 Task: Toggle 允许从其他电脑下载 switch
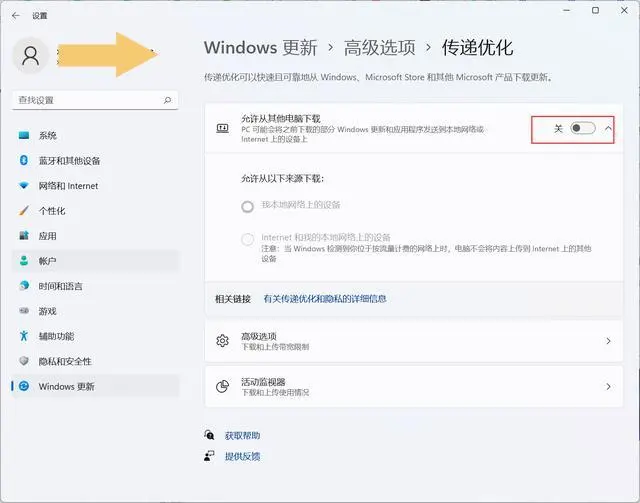[x=582, y=129]
